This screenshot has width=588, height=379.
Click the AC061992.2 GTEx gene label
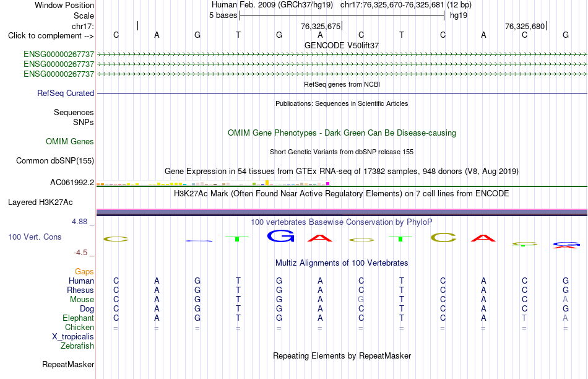tap(72, 182)
